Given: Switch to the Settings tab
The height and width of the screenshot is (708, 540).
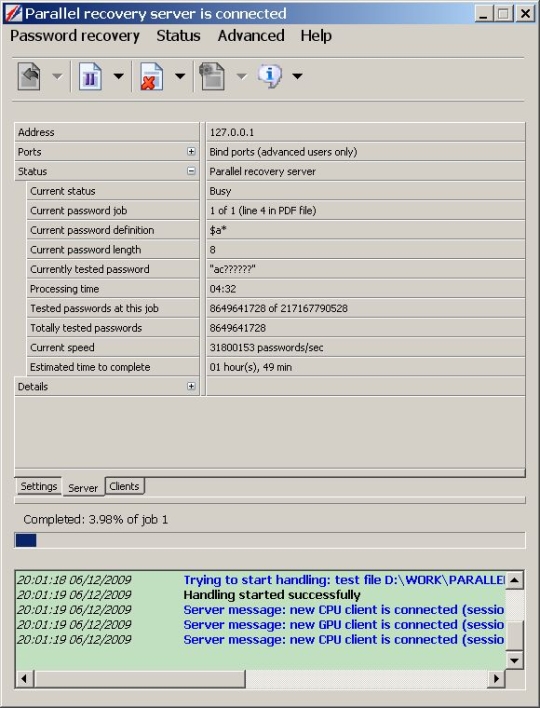Looking at the screenshot, I should 39,486.
